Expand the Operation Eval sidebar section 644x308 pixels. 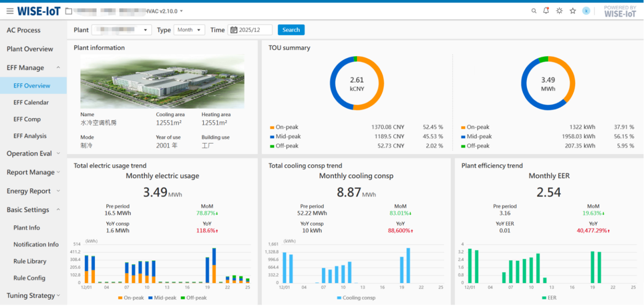coord(33,154)
